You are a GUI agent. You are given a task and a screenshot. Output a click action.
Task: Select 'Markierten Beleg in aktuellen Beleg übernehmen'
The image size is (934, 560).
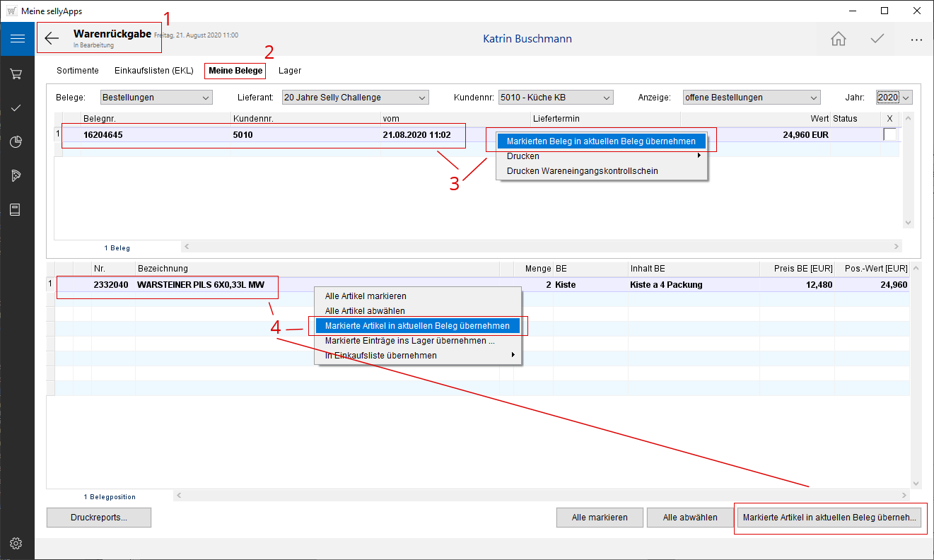[600, 141]
